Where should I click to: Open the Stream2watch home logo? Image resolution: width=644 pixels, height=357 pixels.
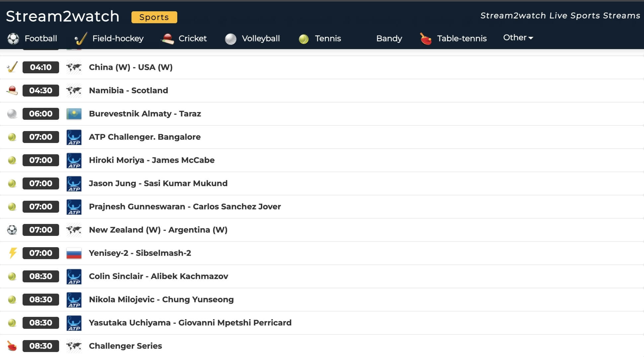point(63,16)
